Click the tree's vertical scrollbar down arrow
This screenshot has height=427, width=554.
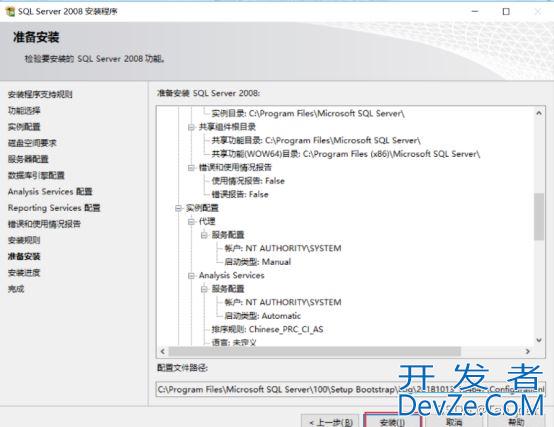[539, 340]
